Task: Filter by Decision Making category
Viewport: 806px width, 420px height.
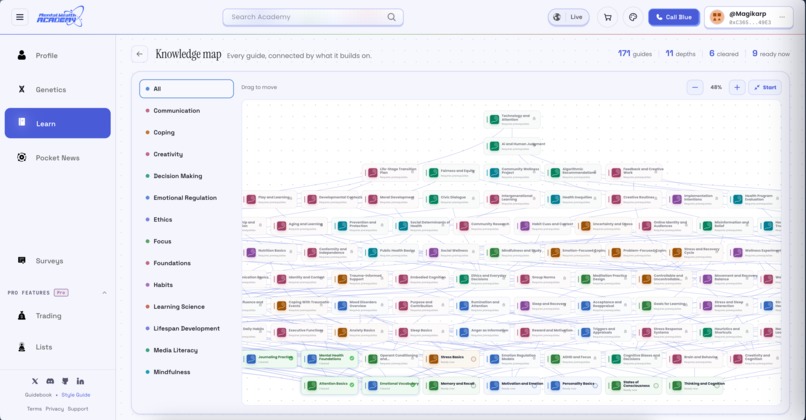Action: [186, 176]
